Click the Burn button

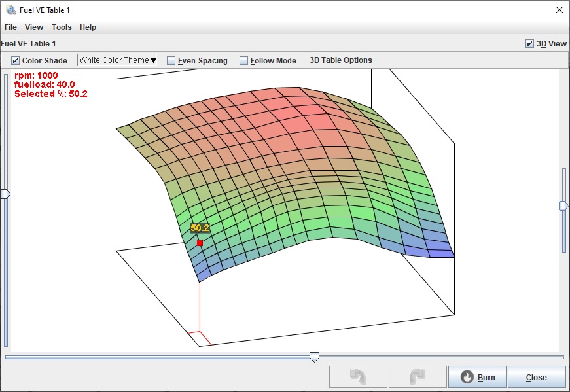tap(477, 377)
